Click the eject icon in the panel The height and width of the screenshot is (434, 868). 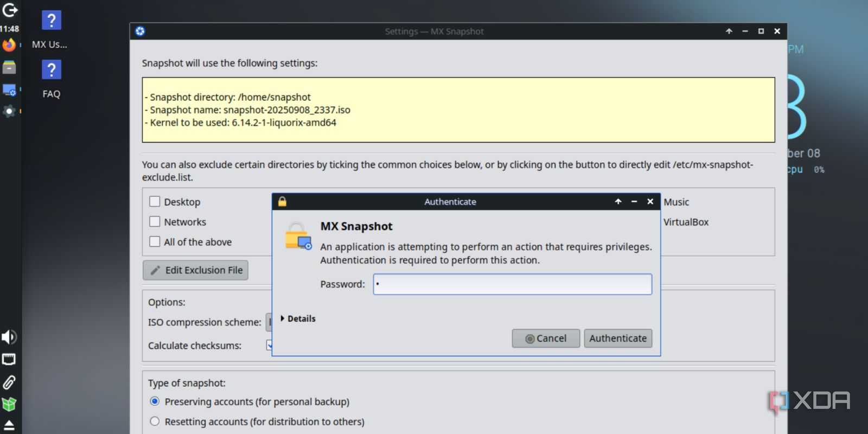coord(9,425)
